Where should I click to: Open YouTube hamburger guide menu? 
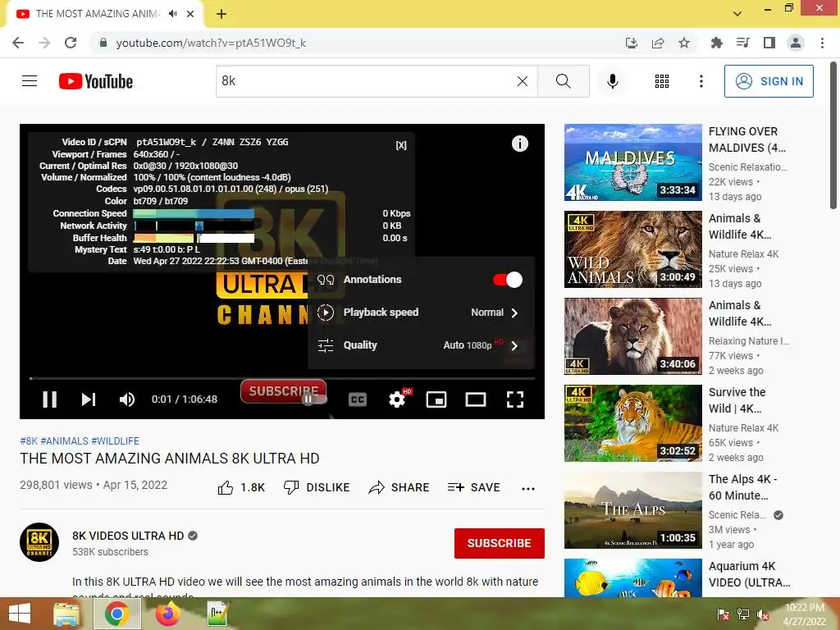tap(30, 81)
